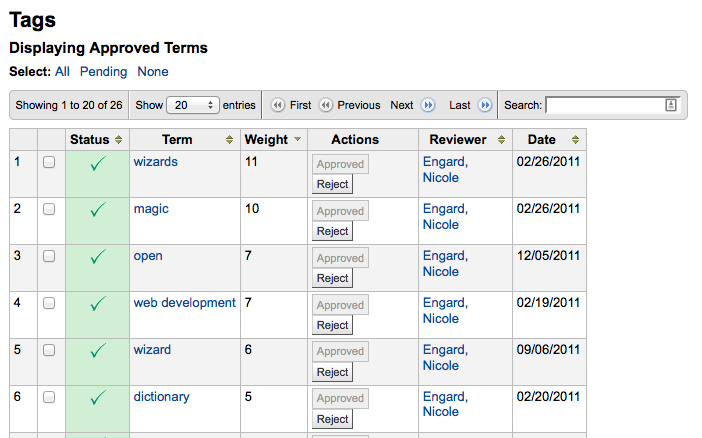Click the autofill icon in Search field

[x=671, y=105]
